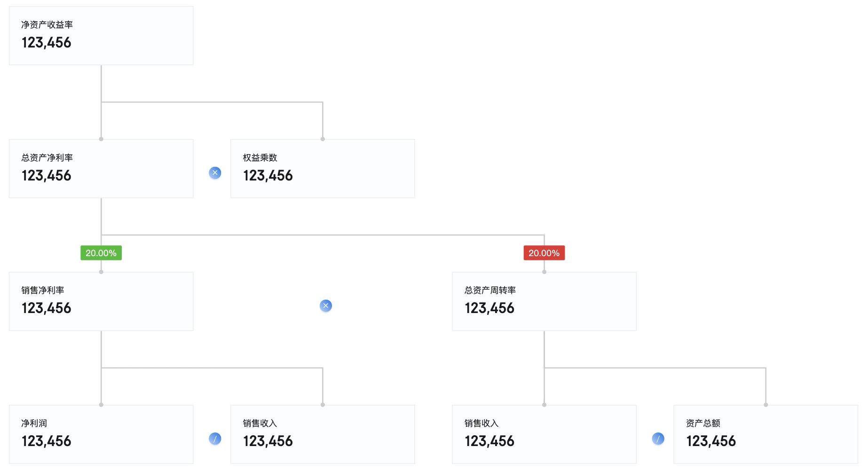Click connector dot above 资产总额 card
The image size is (868, 470).
tap(766, 405)
